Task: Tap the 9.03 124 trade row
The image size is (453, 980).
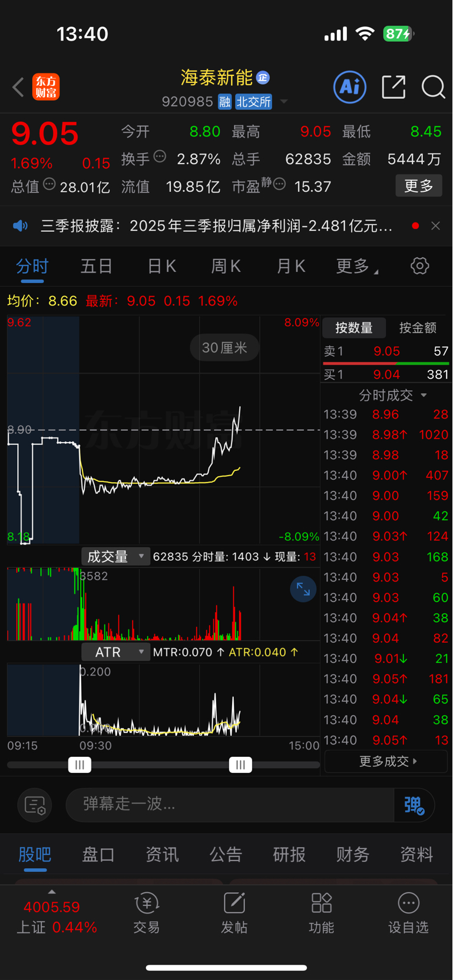Action: 386,537
